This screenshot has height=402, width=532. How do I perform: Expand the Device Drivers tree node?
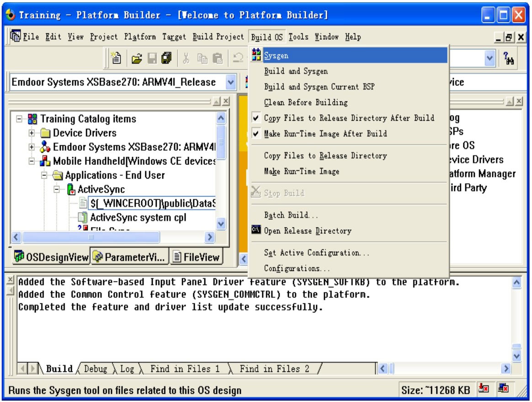click(x=32, y=133)
